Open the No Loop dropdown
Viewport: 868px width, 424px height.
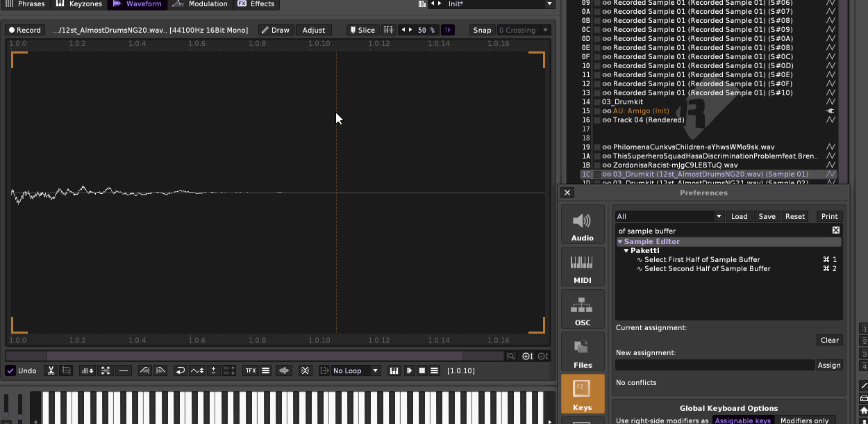(x=356, y=371)
